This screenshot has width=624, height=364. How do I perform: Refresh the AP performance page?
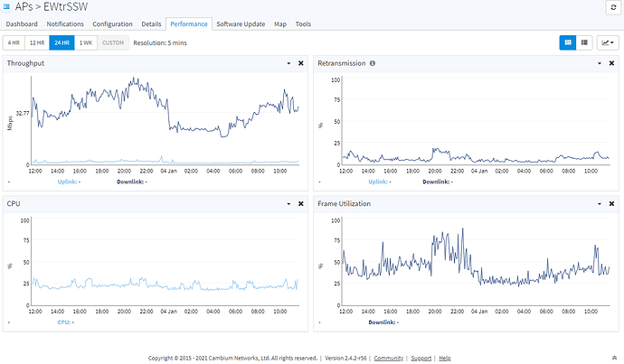(613, 7)
